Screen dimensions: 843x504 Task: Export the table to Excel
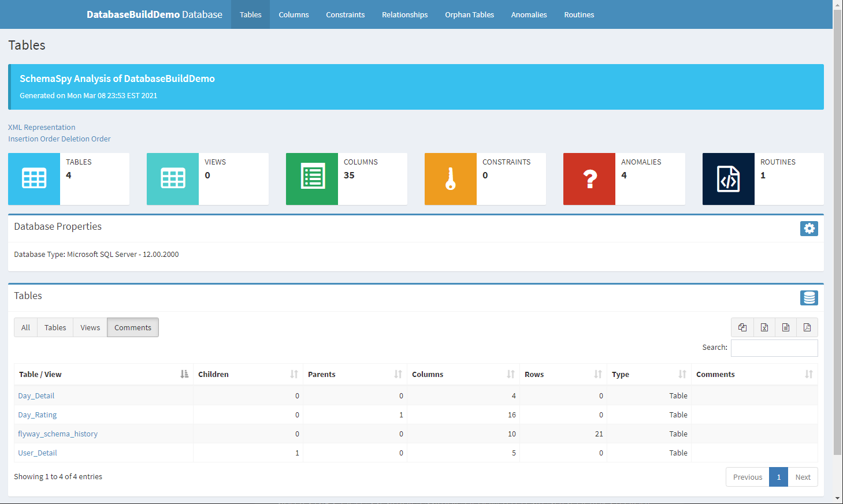pos(764,327)
